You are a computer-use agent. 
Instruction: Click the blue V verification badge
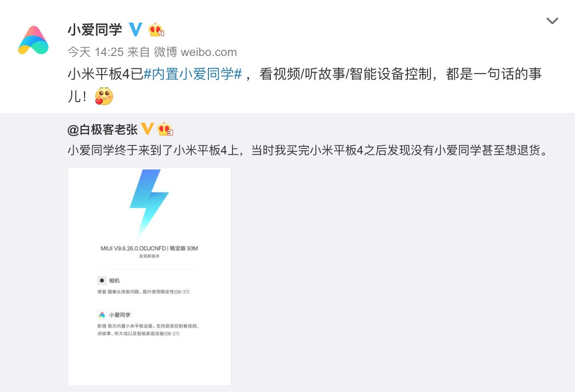[x=135, y=29]
